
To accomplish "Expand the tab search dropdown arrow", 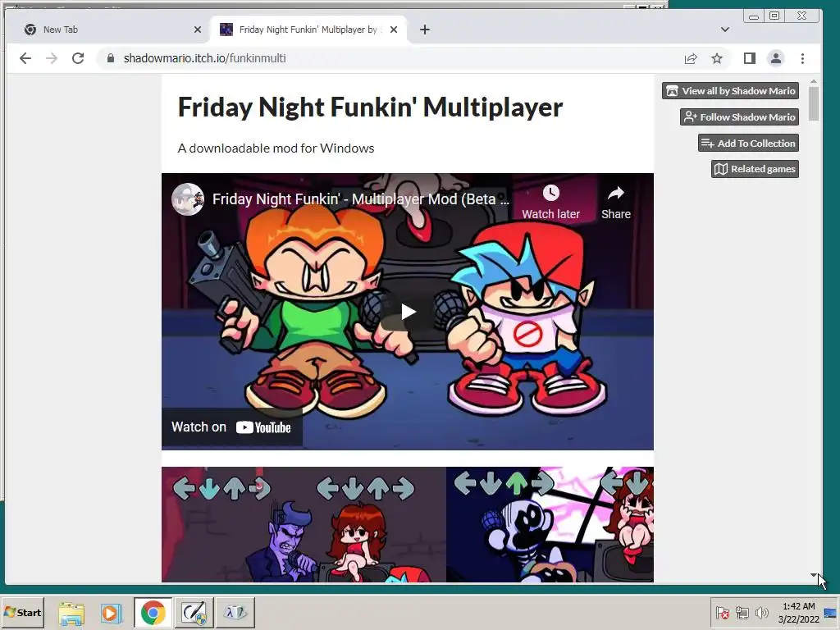I will click(725, 30).
